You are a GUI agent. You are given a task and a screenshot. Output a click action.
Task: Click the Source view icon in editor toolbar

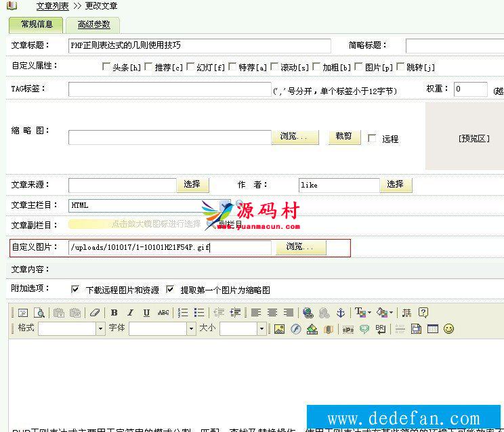tap(23, 313)
